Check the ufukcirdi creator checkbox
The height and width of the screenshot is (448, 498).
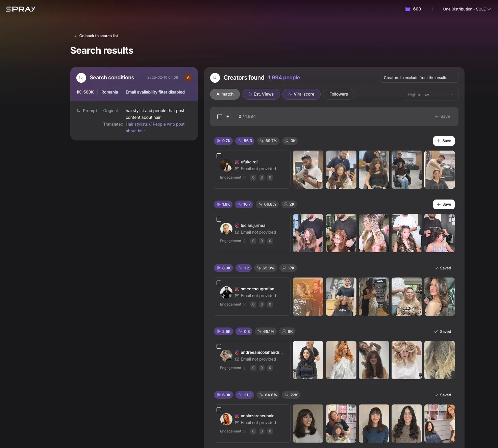click(x=219, y=156)
